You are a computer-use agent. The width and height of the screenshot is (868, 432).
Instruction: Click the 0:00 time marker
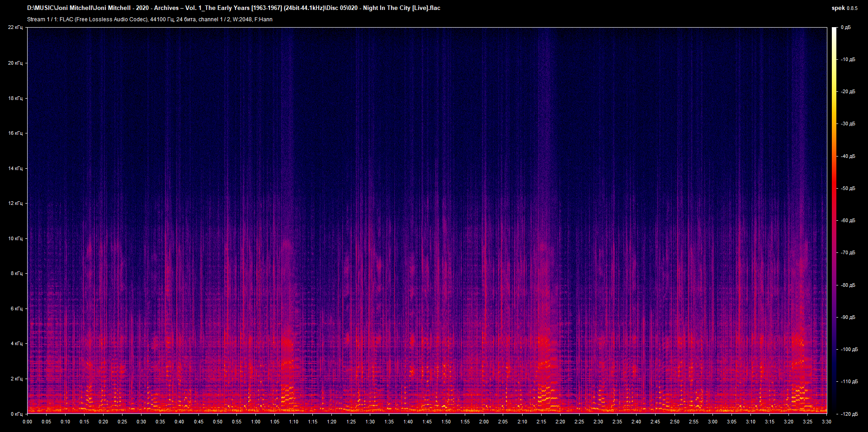click(x=28, y=421)
